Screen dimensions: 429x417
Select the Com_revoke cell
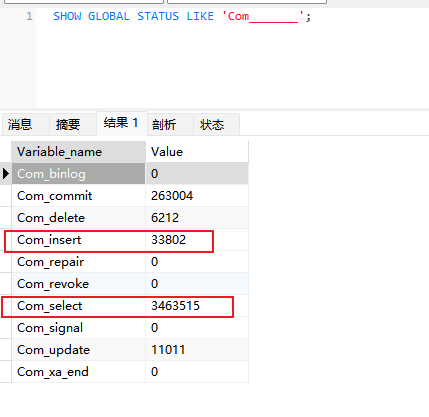point(78,284)
